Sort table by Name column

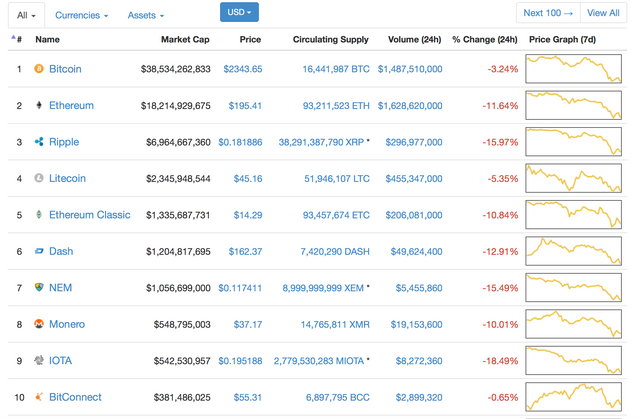coord(47,40)
